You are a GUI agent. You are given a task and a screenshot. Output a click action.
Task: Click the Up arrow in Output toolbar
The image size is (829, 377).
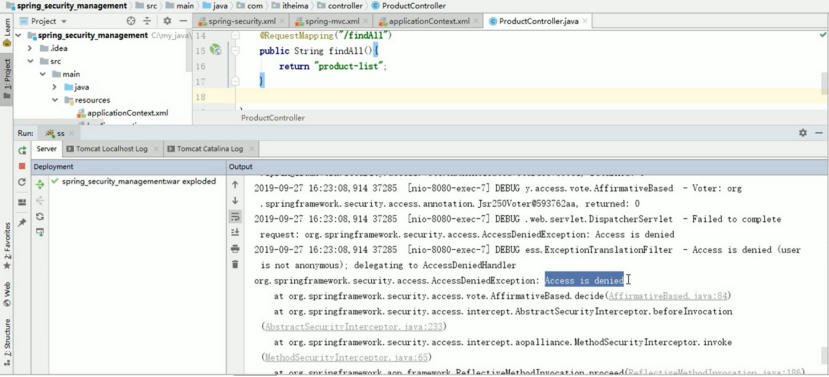click(235, 185)
